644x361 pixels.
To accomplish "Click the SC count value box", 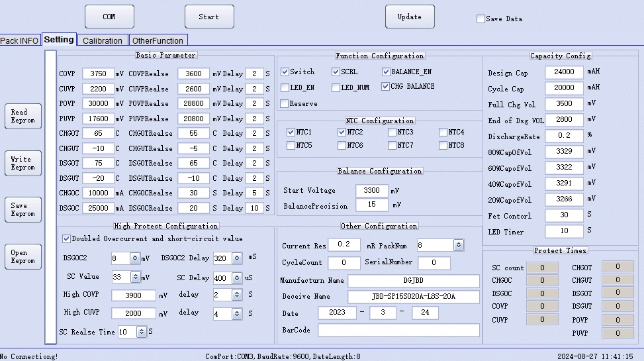I will (x=542, y=268).
